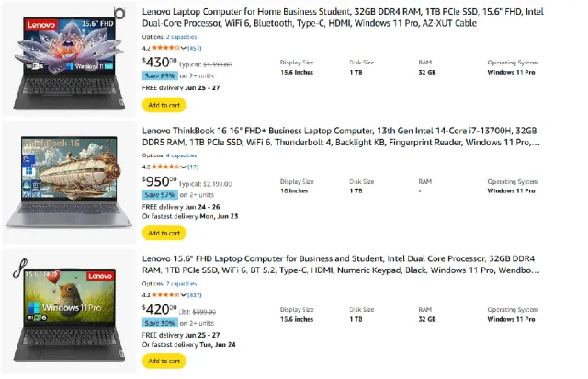Click the star rating icons of the ThinkBook 16
Viewport: 588px width, 379px height.
[x=167, y=167]
